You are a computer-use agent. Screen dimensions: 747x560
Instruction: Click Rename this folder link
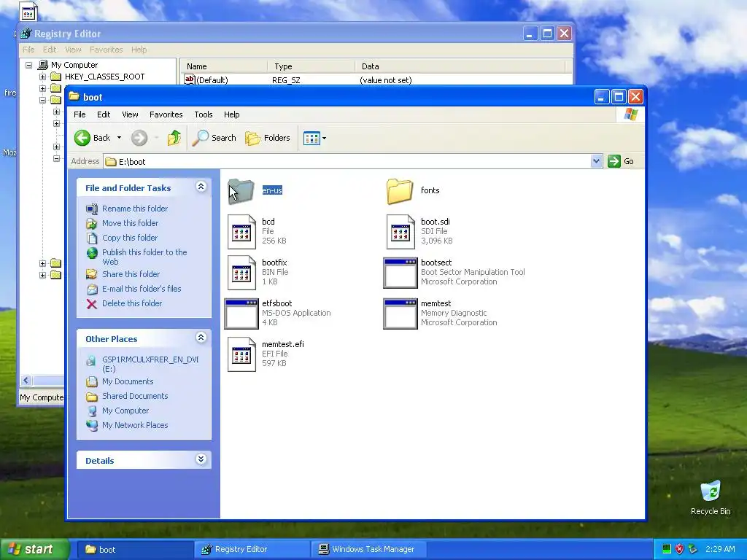[135, 209]
